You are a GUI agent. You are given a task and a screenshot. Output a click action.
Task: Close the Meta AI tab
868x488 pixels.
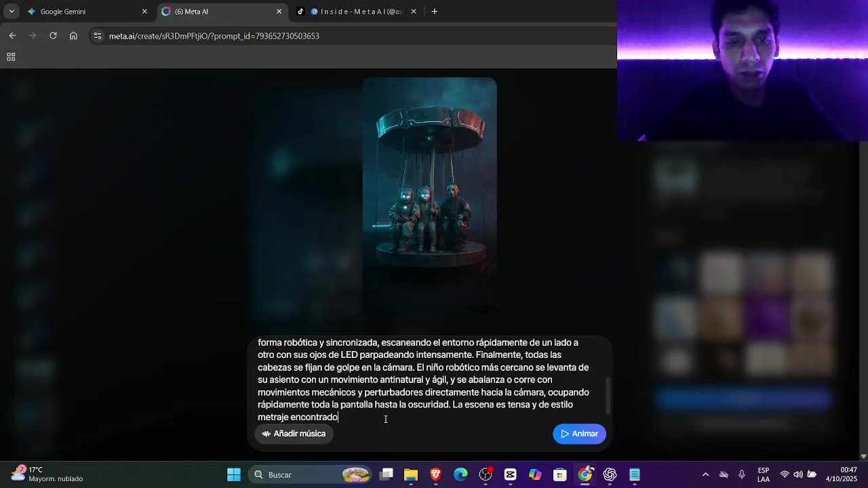pyautogui.click(x=279, y=12)
